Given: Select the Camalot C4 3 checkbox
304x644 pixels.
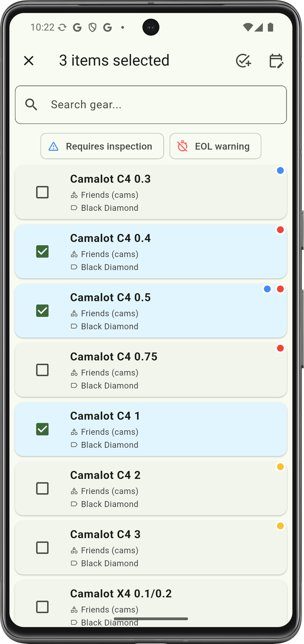Looking at the screenshot, I should [x=42, y=548].
